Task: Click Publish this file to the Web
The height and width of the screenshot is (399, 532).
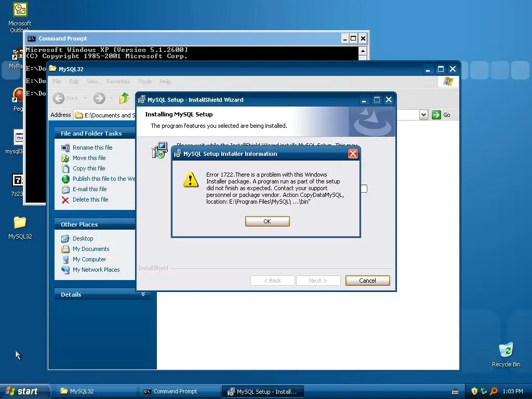Action: [104, 179]
